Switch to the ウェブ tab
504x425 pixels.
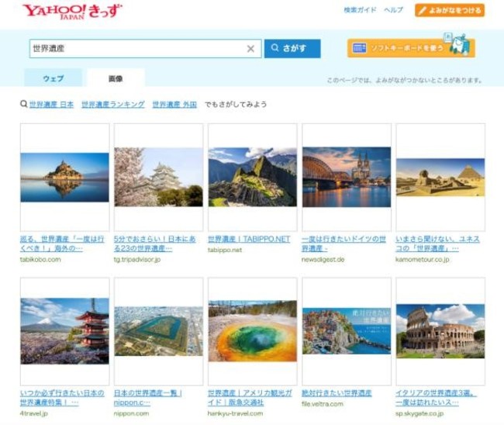(x=53, y=78)
